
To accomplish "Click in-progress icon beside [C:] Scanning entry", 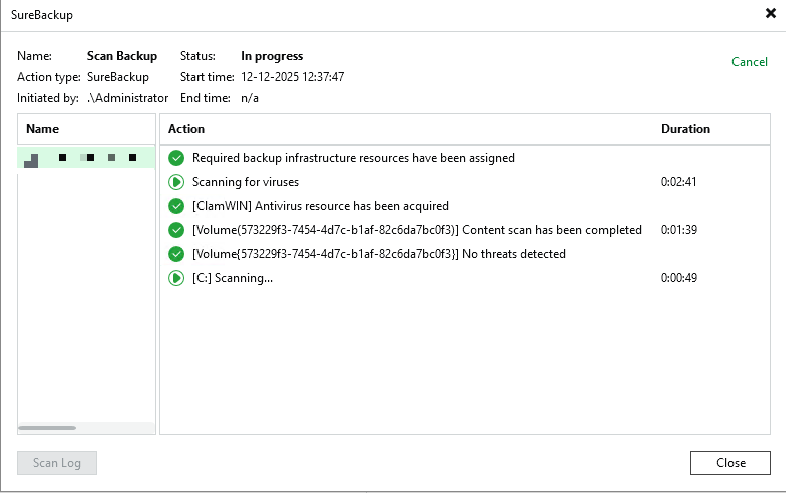I will click(x=176, y=278).
